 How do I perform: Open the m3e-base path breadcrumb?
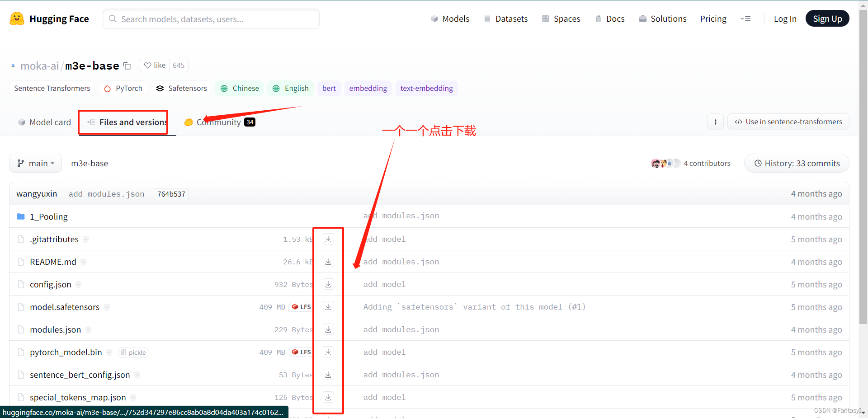coord(90,164)
